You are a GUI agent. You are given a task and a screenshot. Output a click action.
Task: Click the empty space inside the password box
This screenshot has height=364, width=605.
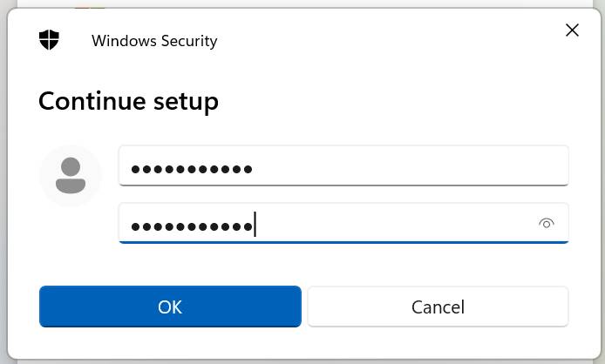(393, 223)
